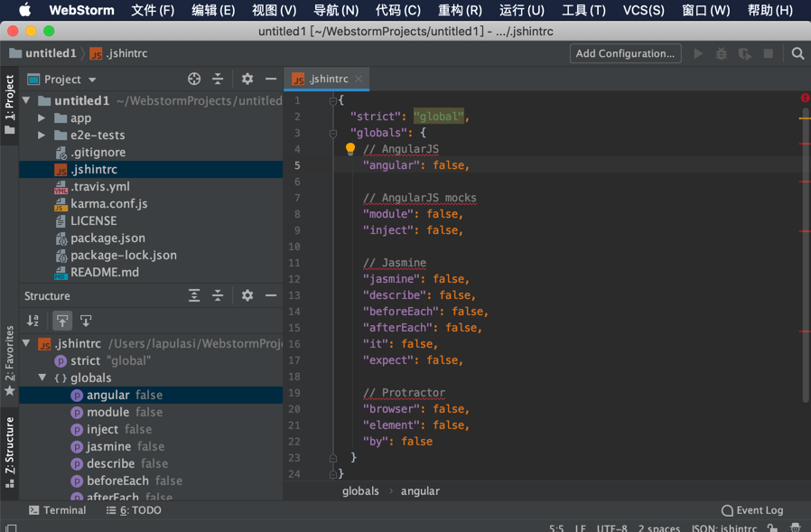Screen dimensions: 811x532
Task: Open the WebStorm application menu
Action: coord(81,10)
